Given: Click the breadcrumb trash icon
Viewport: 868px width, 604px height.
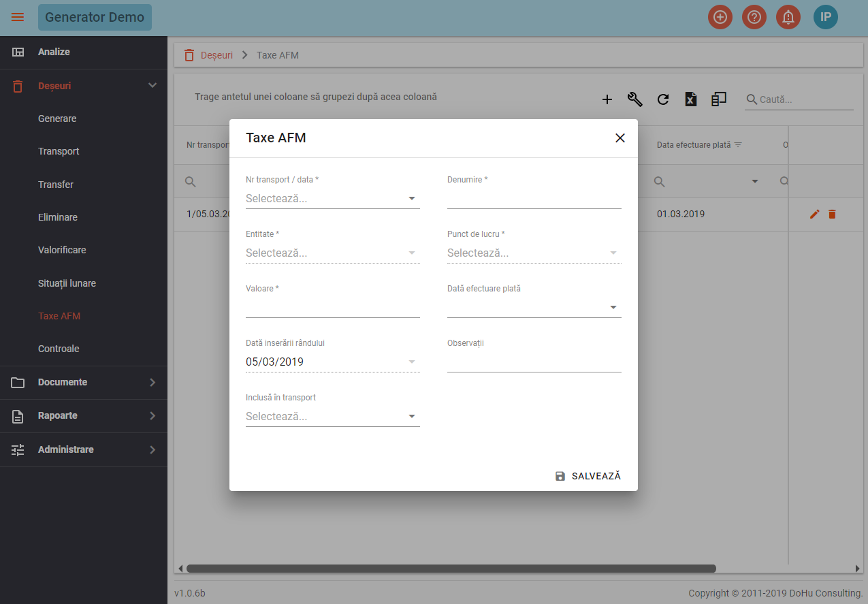Looking at the screenshot, I should click(x=189, y=55).
